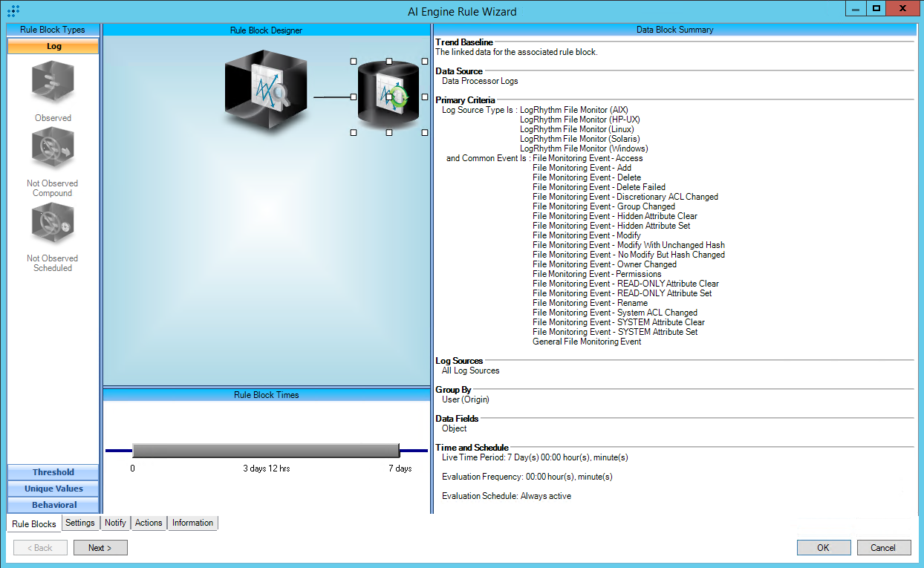
Task: Expand the Behavioral rule block category
Action: click(53, 505)
